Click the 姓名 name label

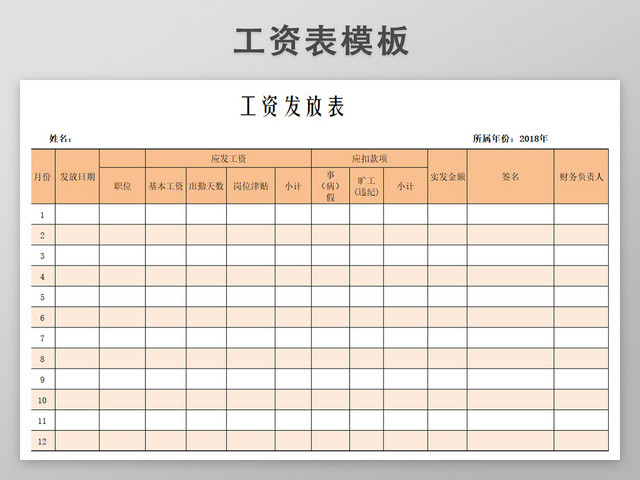[60, 139]
